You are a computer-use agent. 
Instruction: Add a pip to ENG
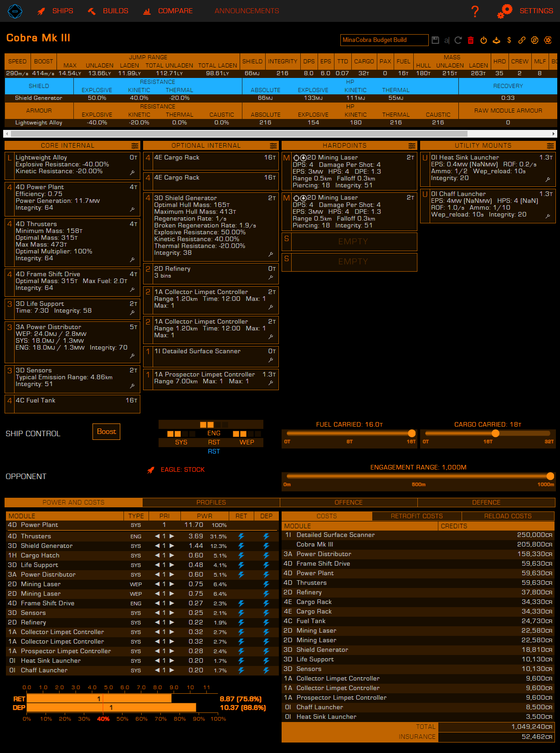(x=214, y=433)
